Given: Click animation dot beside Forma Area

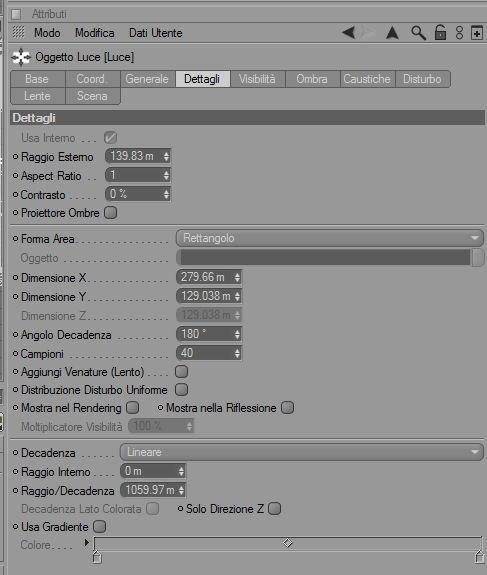Looking at the screenshot, I should point(15,239).
